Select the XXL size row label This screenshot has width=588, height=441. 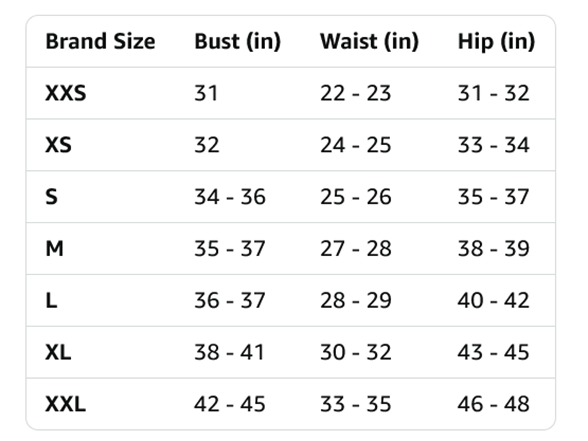pyautogui.click(x=66, y=404)
